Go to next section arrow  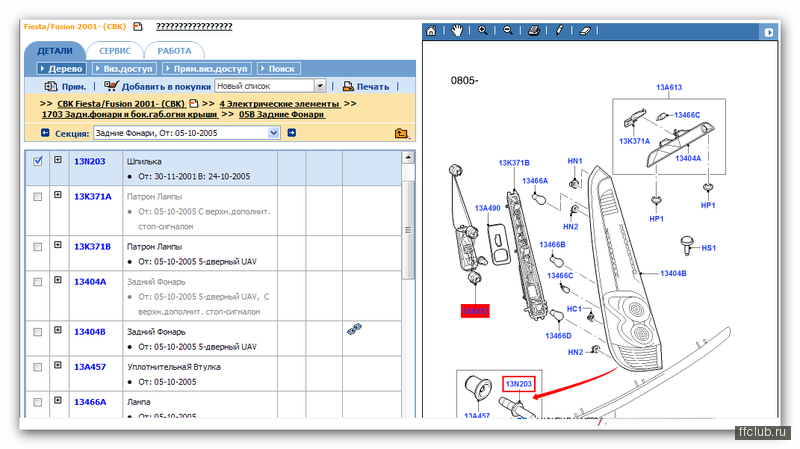click(x=292, y=133)
